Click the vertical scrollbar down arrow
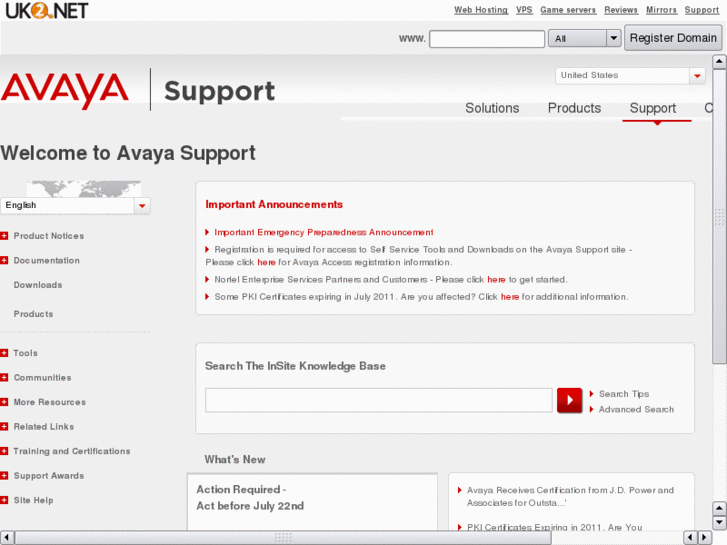The image size is (727, 545). coord(719,523)
